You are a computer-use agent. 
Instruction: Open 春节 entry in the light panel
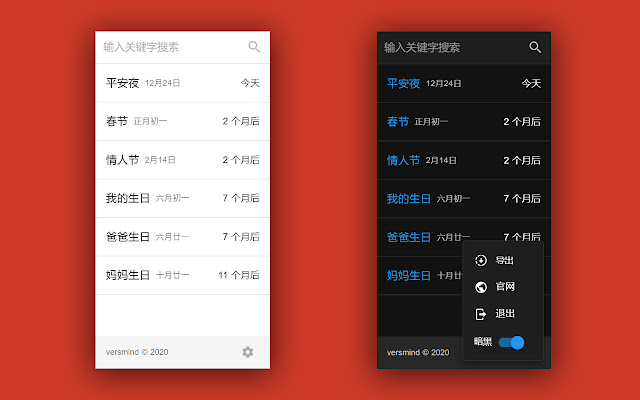(182, 121)
